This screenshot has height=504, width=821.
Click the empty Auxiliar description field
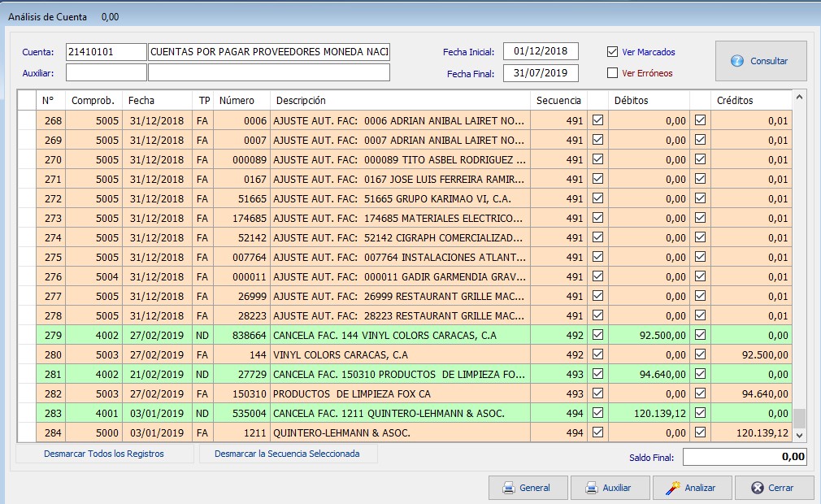[269, 72]
